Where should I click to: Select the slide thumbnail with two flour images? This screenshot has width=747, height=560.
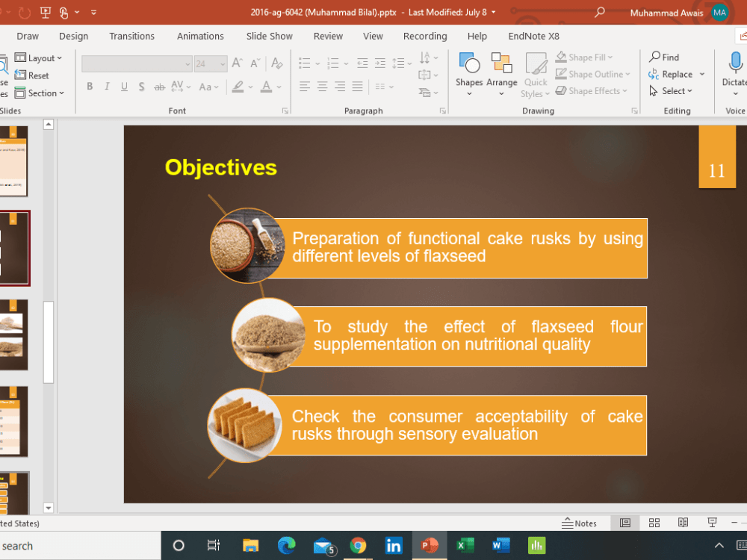(x=13, y=335)
